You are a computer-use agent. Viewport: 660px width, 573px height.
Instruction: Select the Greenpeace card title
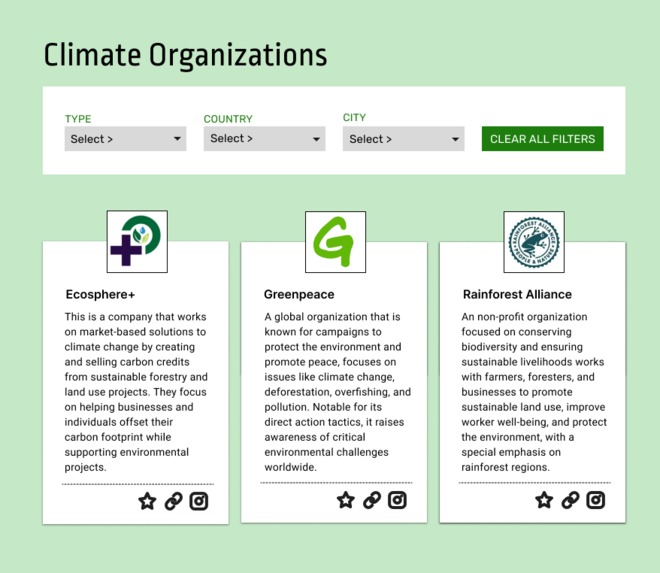pyautogui.click(x=299, y=294)
